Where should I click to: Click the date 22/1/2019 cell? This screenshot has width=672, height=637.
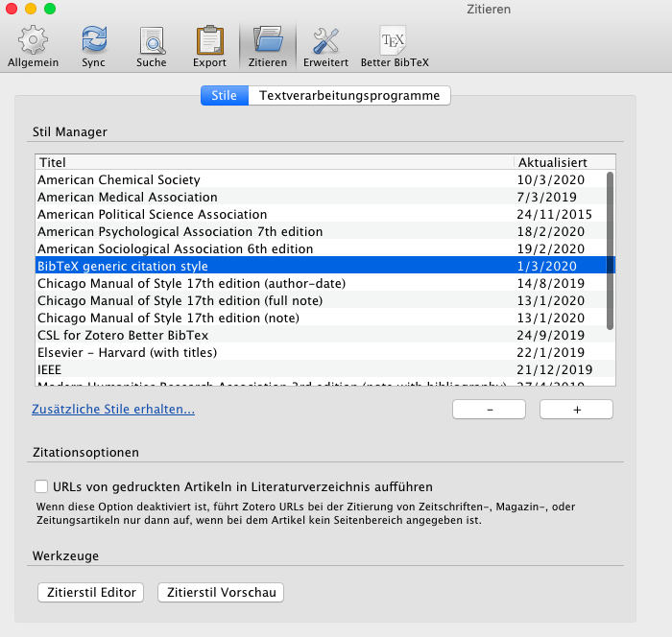point(551,352)
